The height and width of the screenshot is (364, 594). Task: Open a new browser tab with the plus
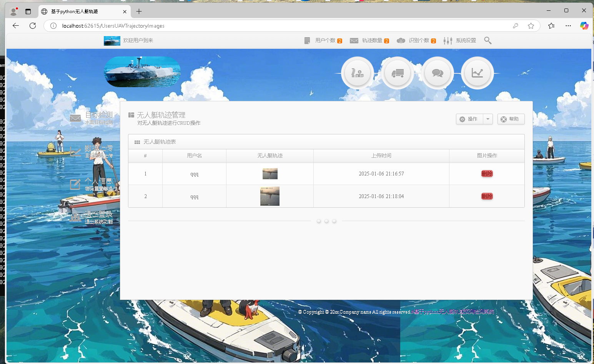pyautogui.click(x=139, y=12)
